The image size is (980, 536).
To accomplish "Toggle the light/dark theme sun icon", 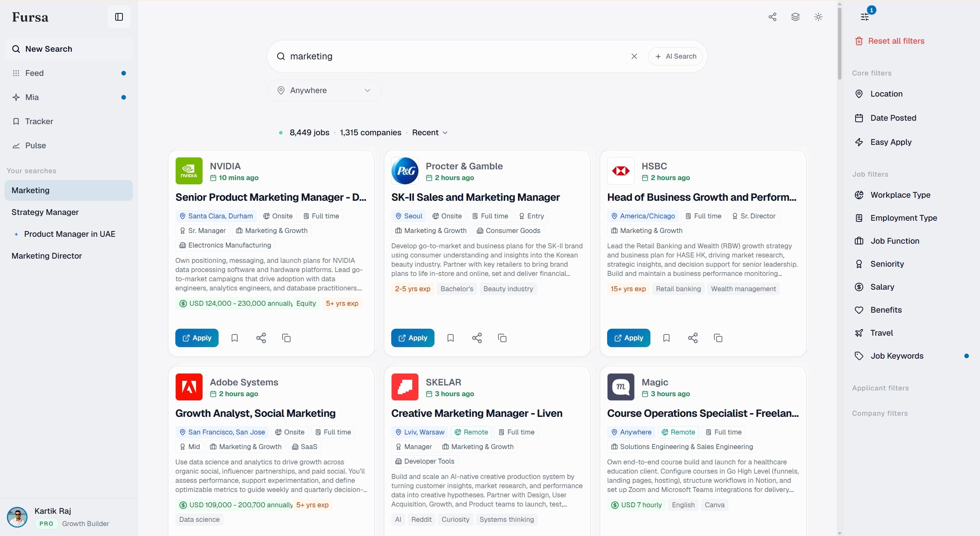I will [x=818, y=17].
